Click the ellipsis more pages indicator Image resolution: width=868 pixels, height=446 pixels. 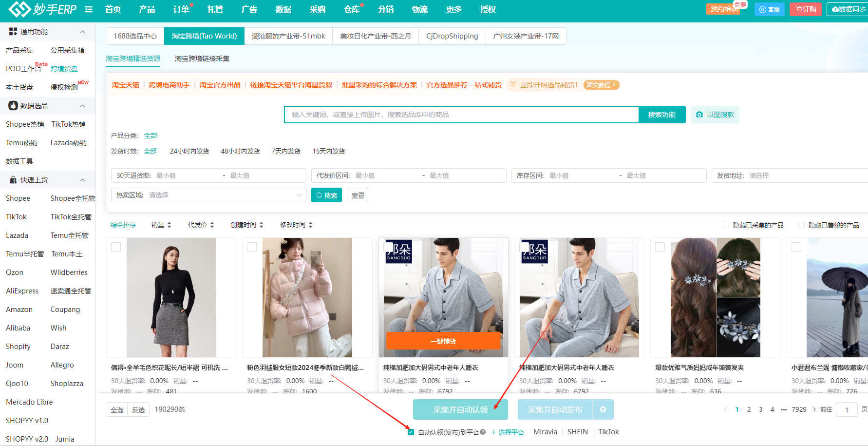click(x=784, y=409)
